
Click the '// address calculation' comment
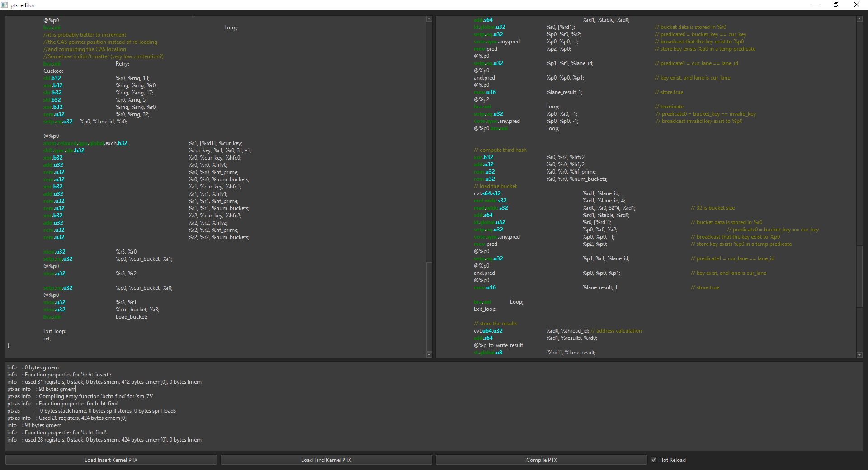[x=616, y=331]
